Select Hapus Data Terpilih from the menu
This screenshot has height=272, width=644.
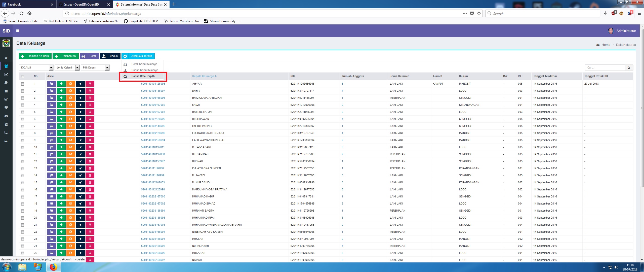tap(143, 76)
